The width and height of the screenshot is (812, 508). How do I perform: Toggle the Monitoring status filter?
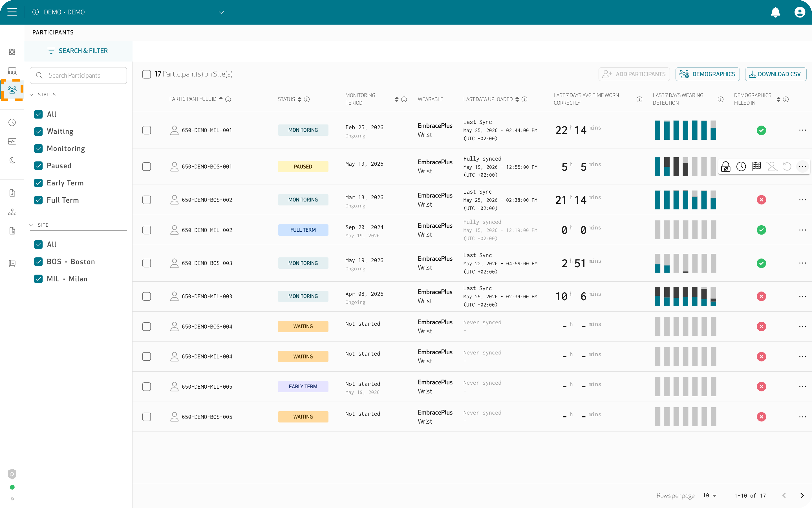[38, 148]
